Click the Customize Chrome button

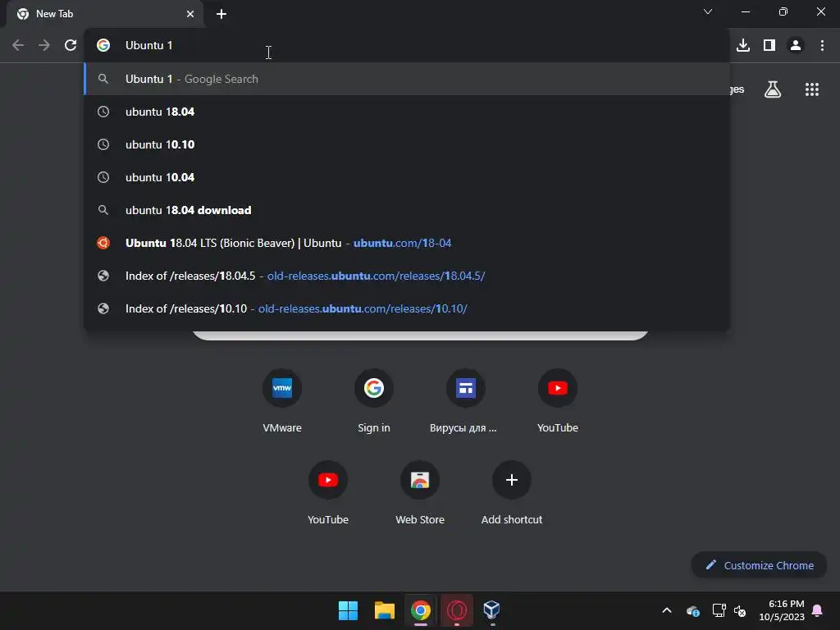tap(759, 565)
